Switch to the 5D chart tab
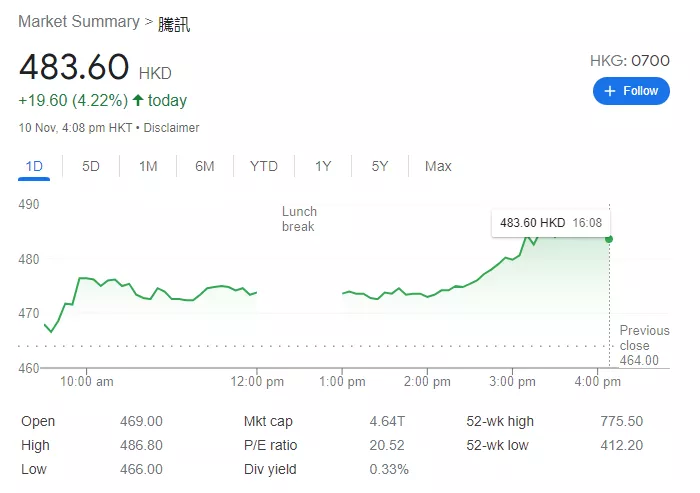Viewport: 700px width, 493px height. point(91,166)
